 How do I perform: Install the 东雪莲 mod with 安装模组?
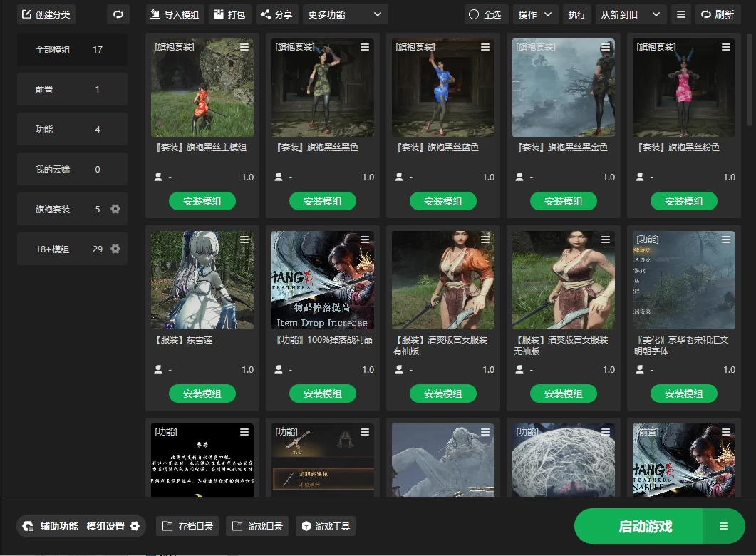pos(202,393)
